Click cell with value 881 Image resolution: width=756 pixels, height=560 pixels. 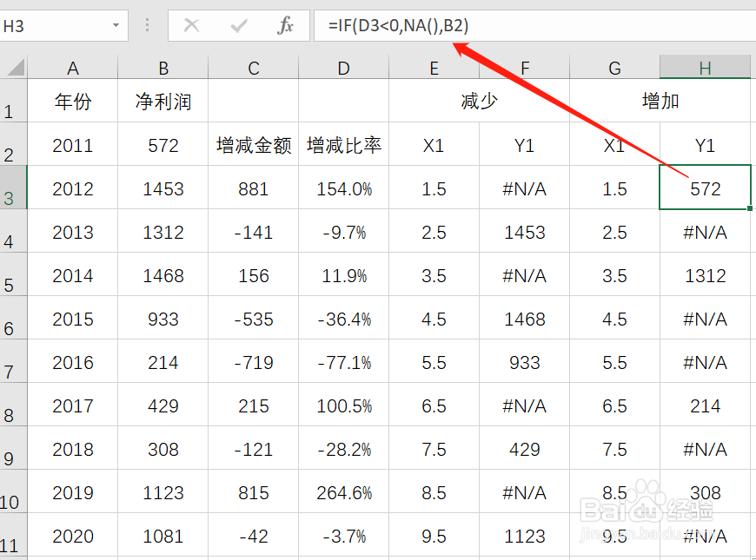coord(253,188)
